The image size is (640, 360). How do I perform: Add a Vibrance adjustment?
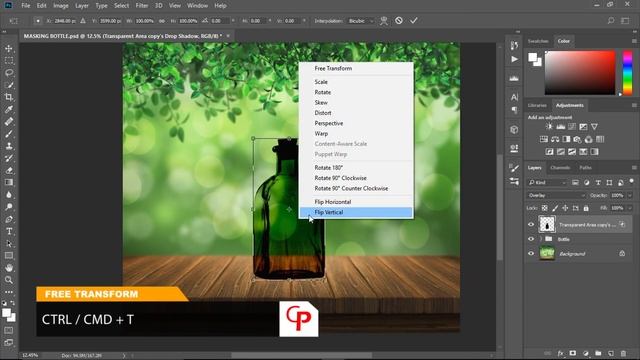click(594, 127)
